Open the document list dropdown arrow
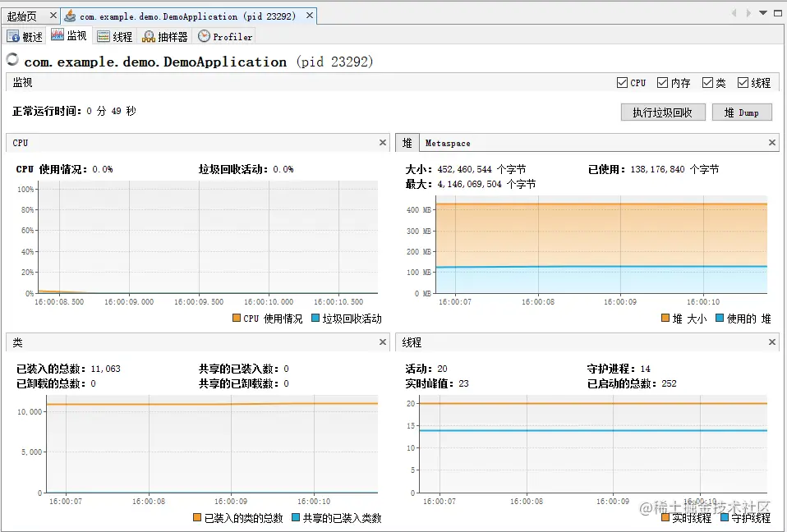Image resolution: width=787 pixels, height=532 pixels. coord(763,13)
